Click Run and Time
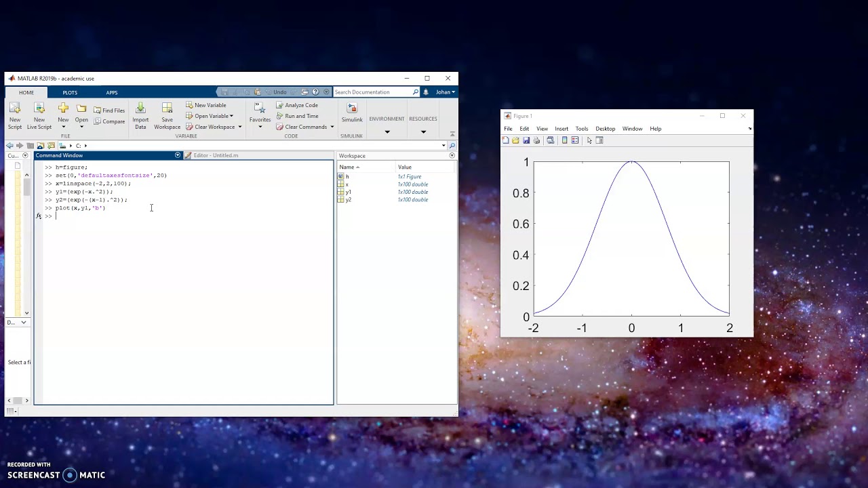868x488 pixels. [297, 116]
